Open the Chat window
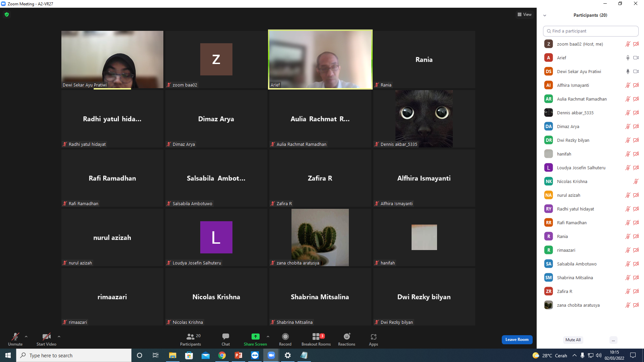This screenshot has height=362, width=644. 226,339
